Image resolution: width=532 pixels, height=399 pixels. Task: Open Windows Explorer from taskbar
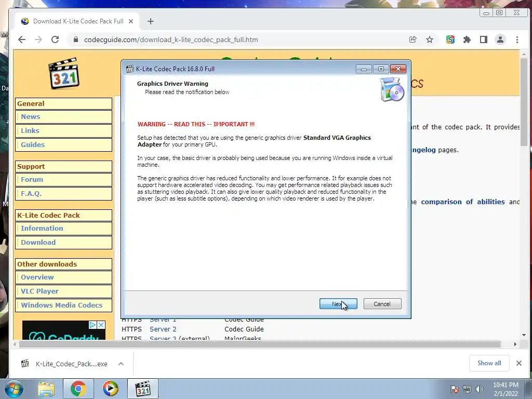46,389
